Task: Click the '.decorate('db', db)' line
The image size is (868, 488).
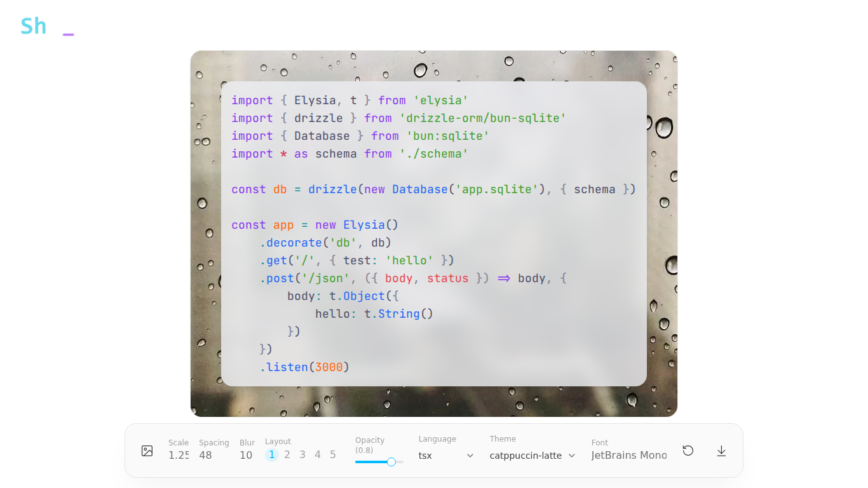Action: pos(325,243)
